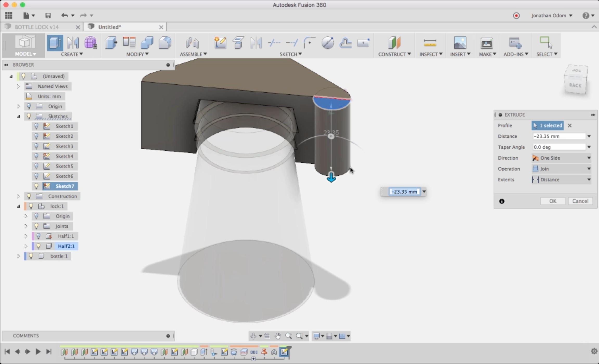Click the Pan hand icon in navigation bar
The height and width of the screenshot is (364, 599).
[x=278, y=336]
